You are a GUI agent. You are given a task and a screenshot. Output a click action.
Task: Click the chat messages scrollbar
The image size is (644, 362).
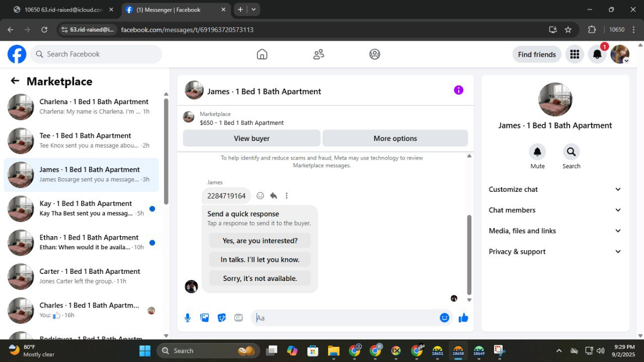pyautogui.click(x=469, y=255)
